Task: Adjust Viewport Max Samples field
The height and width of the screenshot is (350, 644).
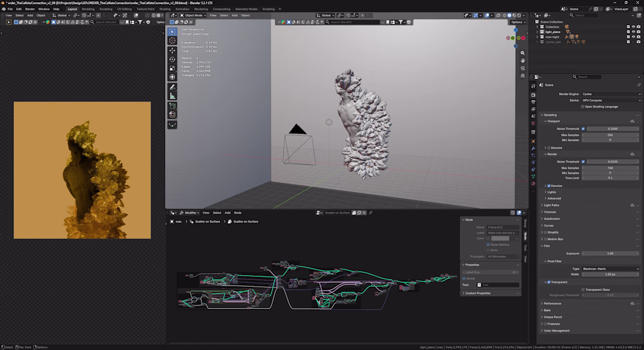Action: click(x=610, y=135)
